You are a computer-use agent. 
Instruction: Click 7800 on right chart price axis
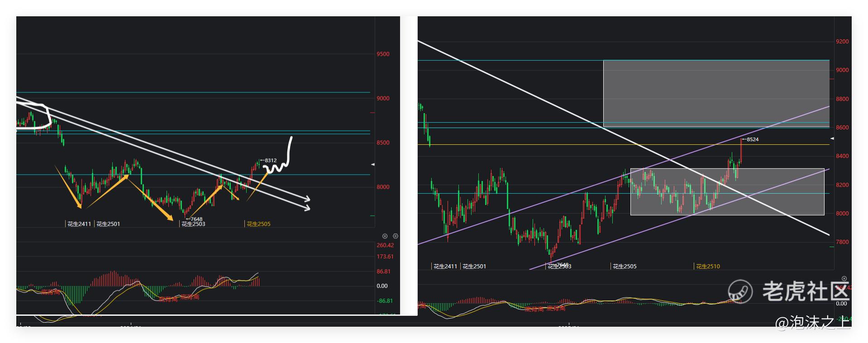tap(842, 242)
